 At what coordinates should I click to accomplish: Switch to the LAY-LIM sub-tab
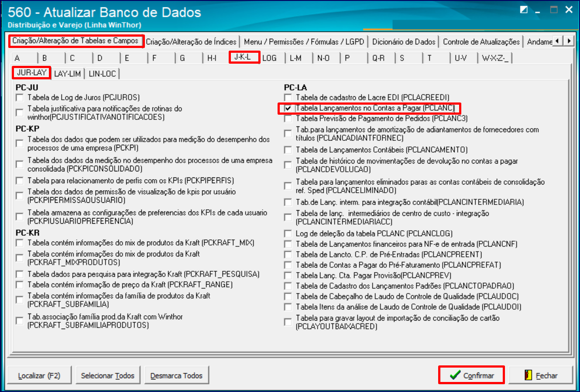[x=68, y=74]
